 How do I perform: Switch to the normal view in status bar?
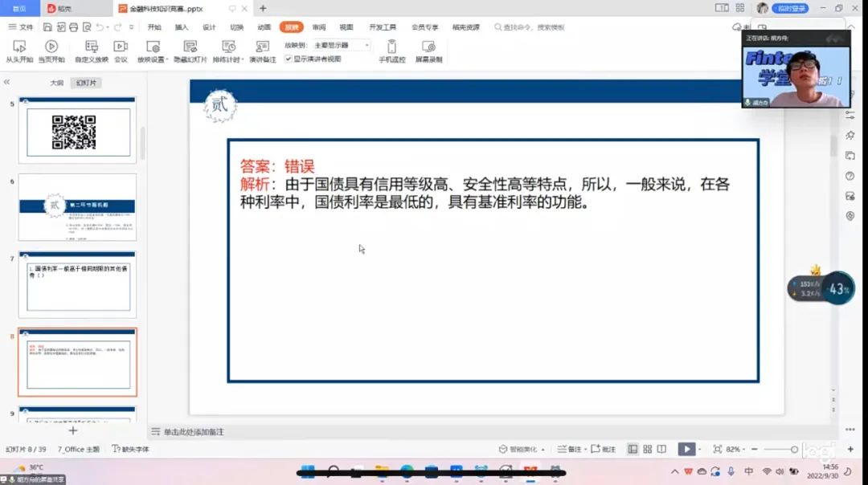click(633, 449)
